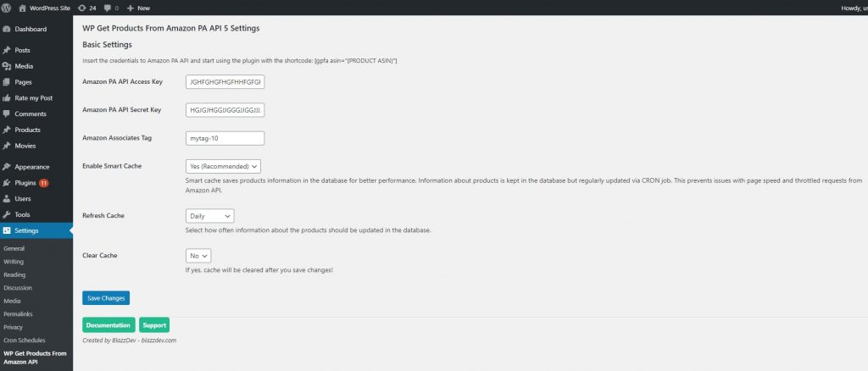Open the Rate my Post menu
Viewport: 868px width, 371px height.
36,98
